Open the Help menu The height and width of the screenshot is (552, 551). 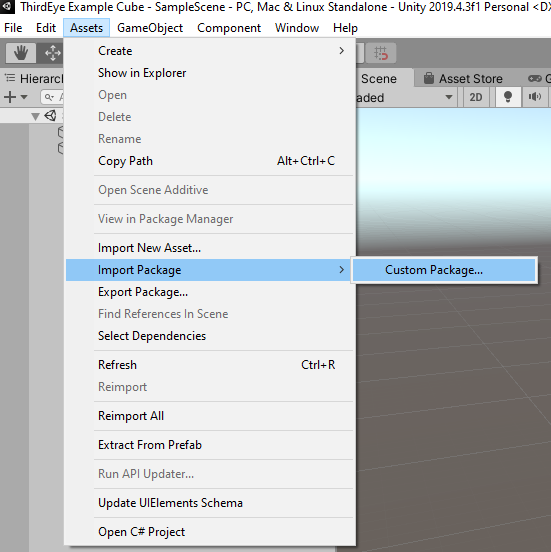click(x=345, y=28)
